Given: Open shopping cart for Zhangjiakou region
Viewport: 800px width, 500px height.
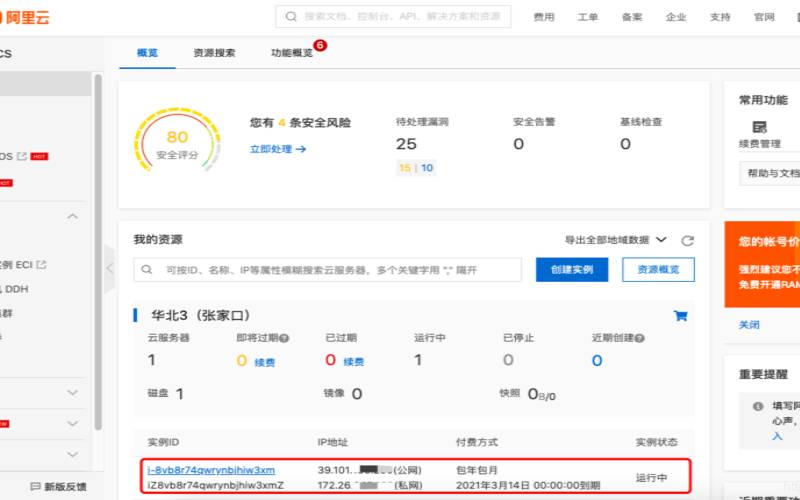Looking at the screenshot, I should point(680,316).
